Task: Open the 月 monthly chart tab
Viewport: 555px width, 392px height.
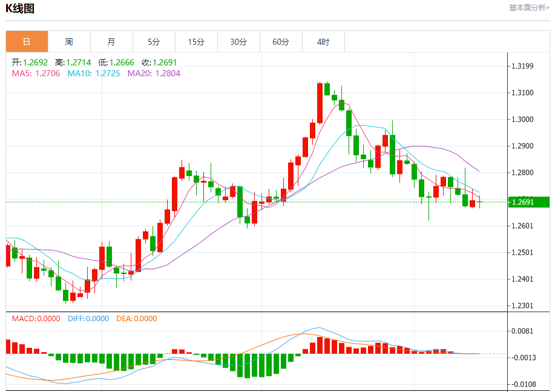Action: (111, 42)
